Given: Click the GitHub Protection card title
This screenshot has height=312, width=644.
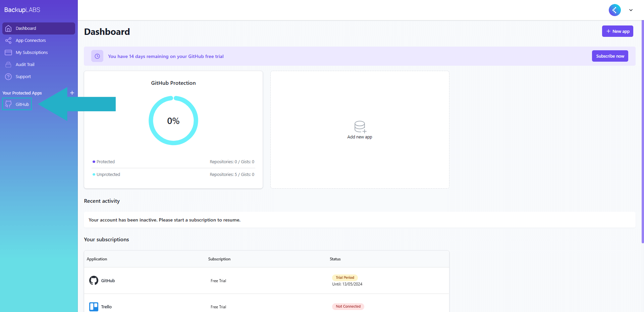Looking at the screenshot, I should [x=173, y=83].
